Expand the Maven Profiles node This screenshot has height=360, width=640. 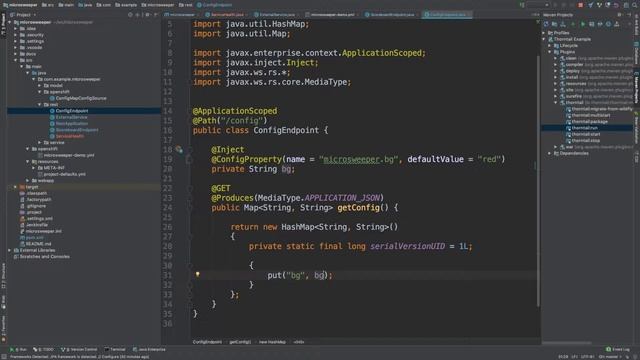pos(544,33)
